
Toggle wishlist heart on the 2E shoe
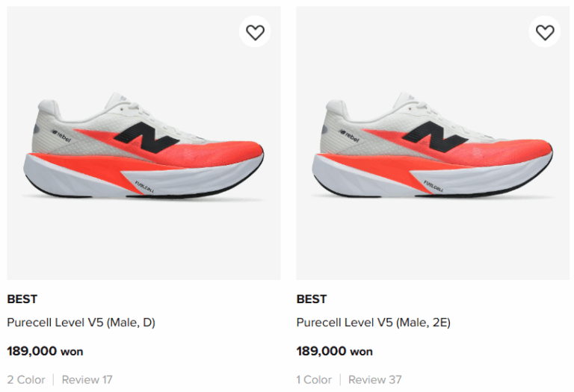545,32
